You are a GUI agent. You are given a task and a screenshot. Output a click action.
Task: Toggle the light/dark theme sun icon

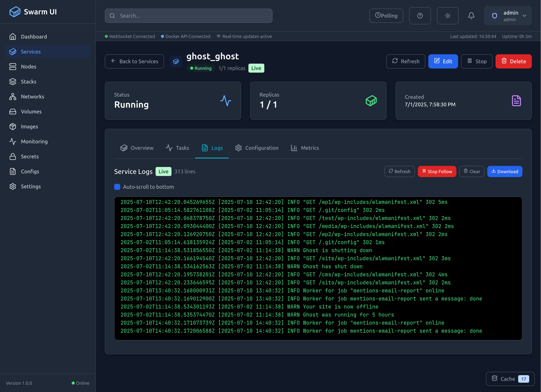448,16
